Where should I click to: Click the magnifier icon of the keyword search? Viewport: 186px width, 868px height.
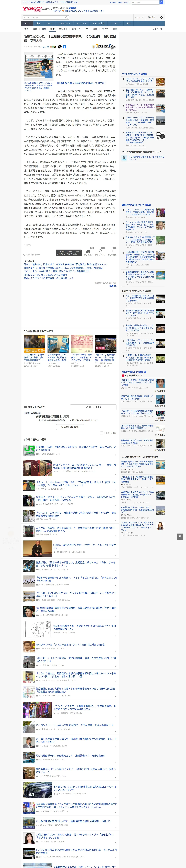pos(66,17)
